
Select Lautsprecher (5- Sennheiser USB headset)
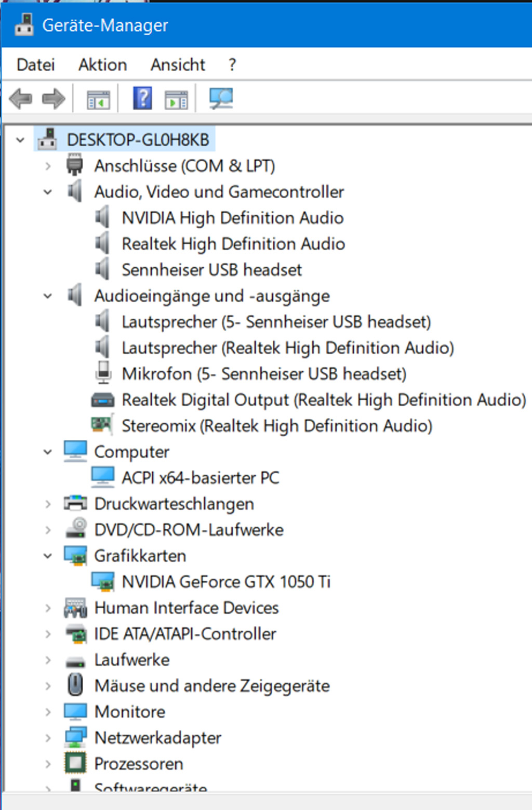tap(276, 322)
